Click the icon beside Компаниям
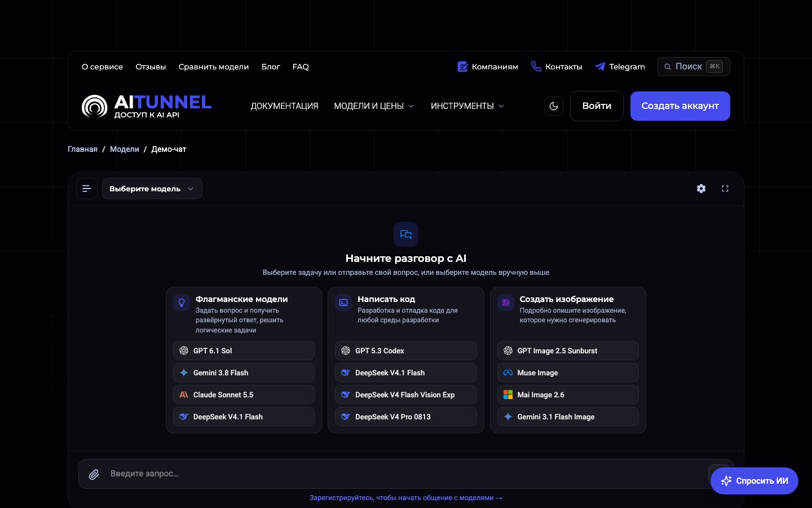The width and height of the screenshot is (812, 508). tap(462, 67)
